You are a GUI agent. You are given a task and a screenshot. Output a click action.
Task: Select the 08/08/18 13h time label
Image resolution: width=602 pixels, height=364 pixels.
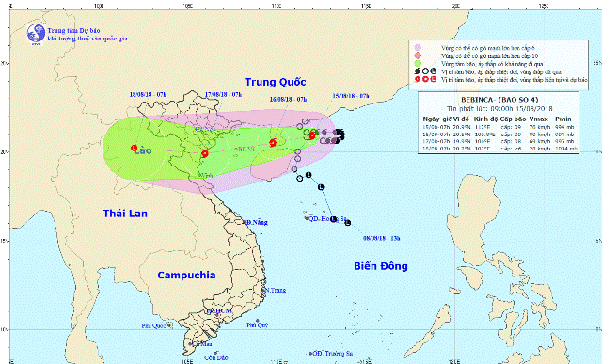(x=381, y=238)
